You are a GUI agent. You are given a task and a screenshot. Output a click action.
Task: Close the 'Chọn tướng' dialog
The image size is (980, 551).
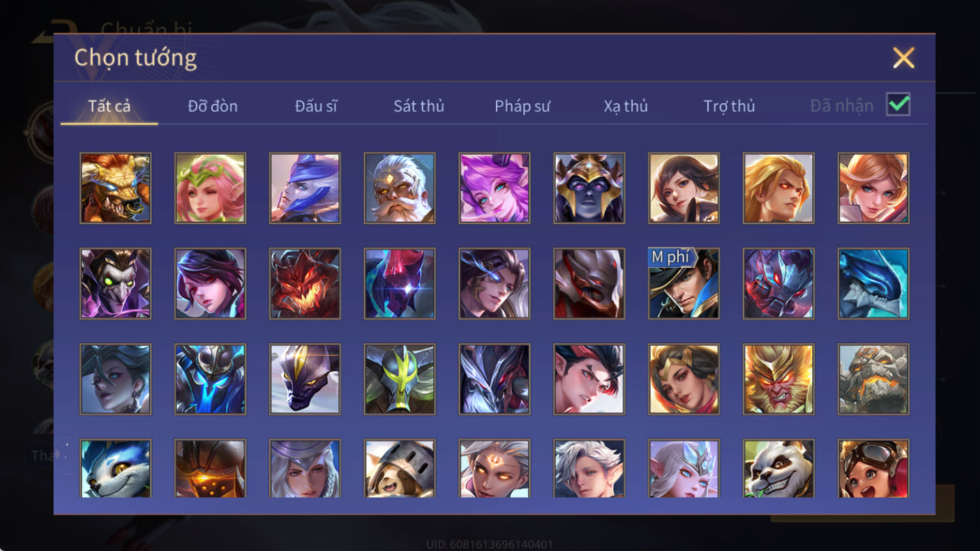[x=903, y=58]
